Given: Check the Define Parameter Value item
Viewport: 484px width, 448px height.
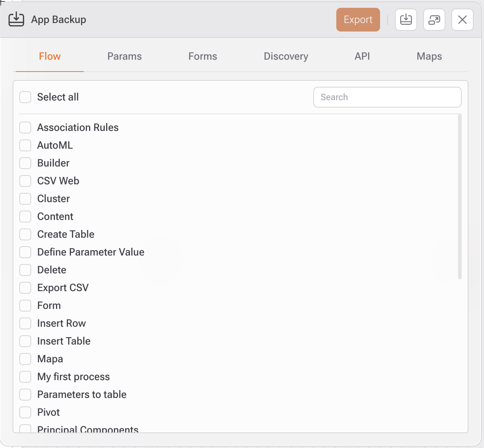Looking at the screenshot, I should point(25,252).
